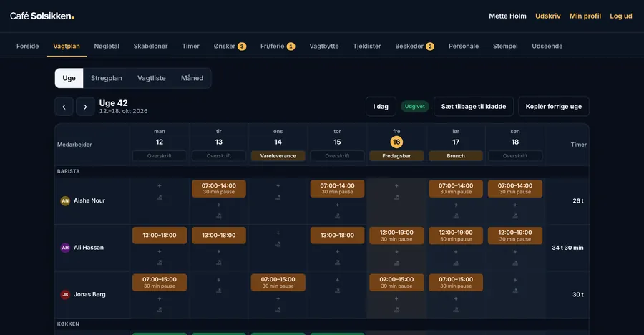Open the Timer tab
Screen dimensions: 644x335
(x=190, y=46)
